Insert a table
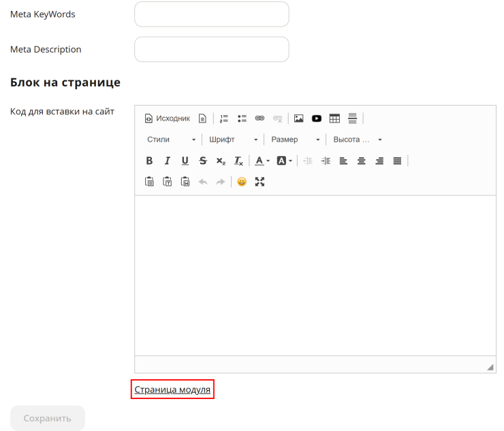The height and width of the screenshot is (431, 504). click(334, 118)
